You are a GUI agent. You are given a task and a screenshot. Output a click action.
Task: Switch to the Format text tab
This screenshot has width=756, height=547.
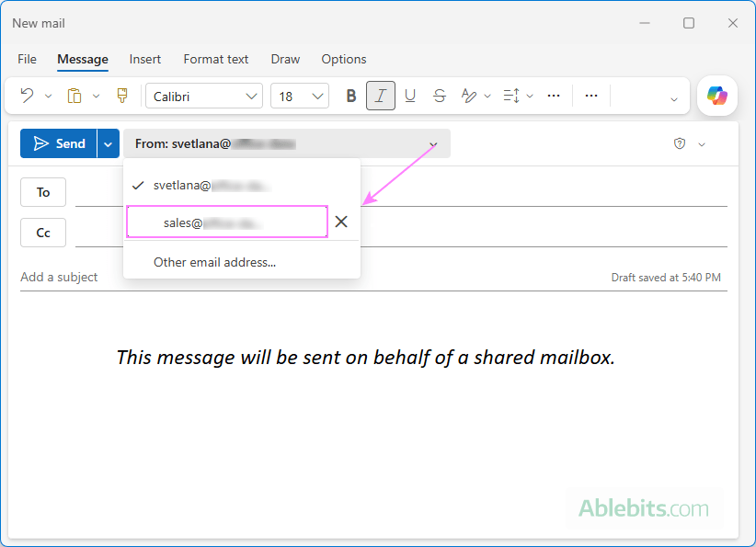(x=215, y=59)
